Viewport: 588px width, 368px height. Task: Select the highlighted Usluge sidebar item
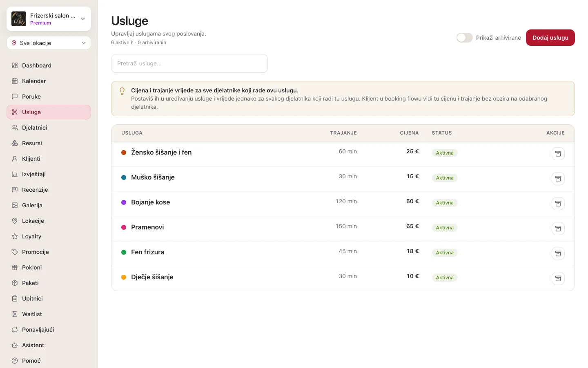(x=49, y=112)
